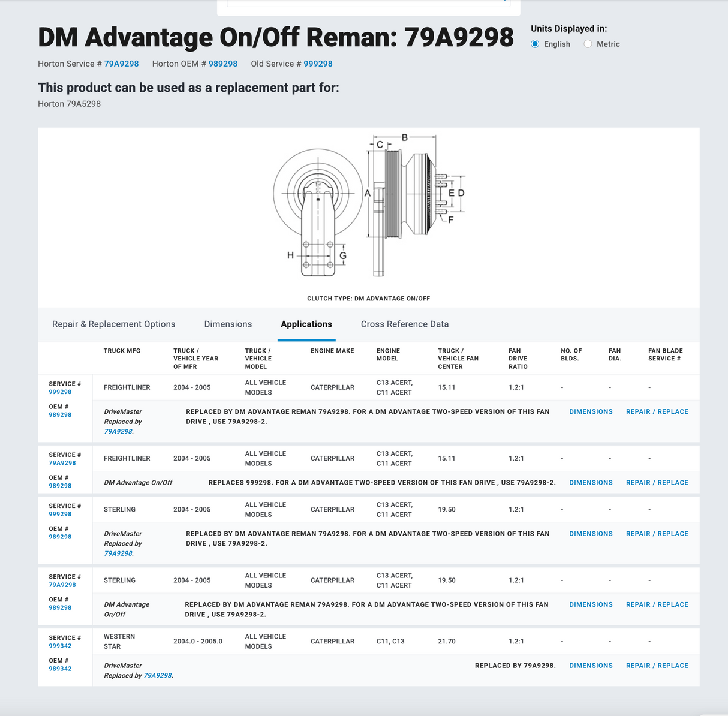Open service # 79A9298 in second Sterling row
This screenshot has height=716, width=728.
(x=62, y=585)
